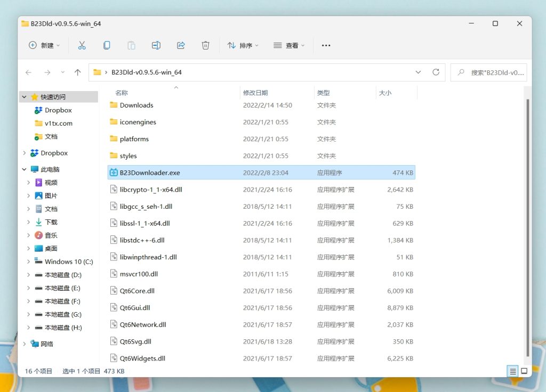Open the 新建 new item menu
Screen dimensions: 546x392
(x=44, y=46)
